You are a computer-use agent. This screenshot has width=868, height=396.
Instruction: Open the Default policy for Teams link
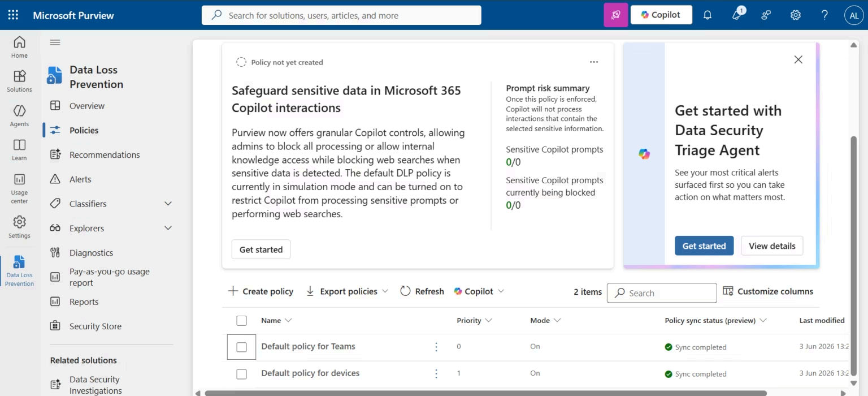click(x=308, y=346)
